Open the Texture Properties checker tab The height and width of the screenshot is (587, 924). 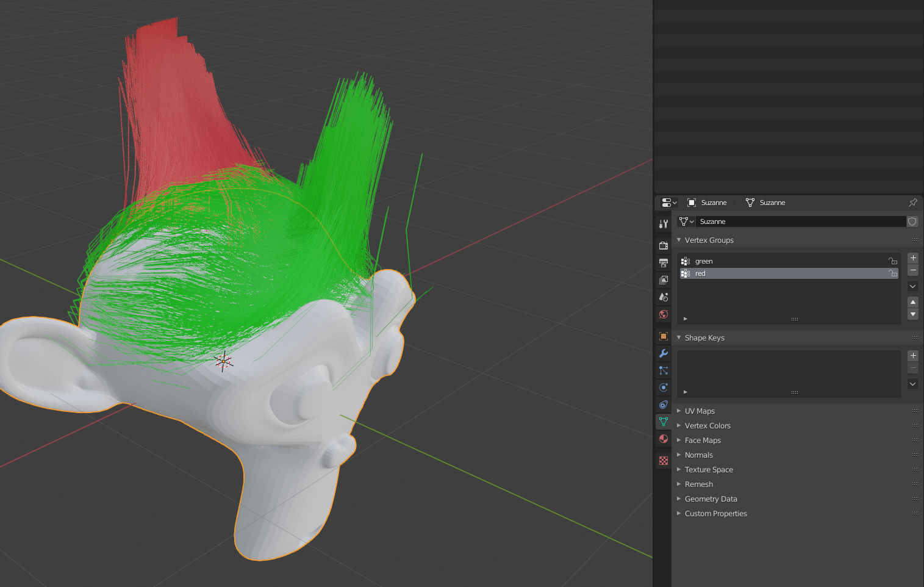663,460
